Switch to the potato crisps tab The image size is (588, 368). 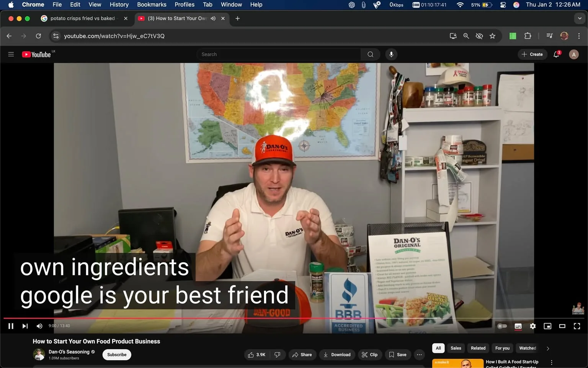80,18
